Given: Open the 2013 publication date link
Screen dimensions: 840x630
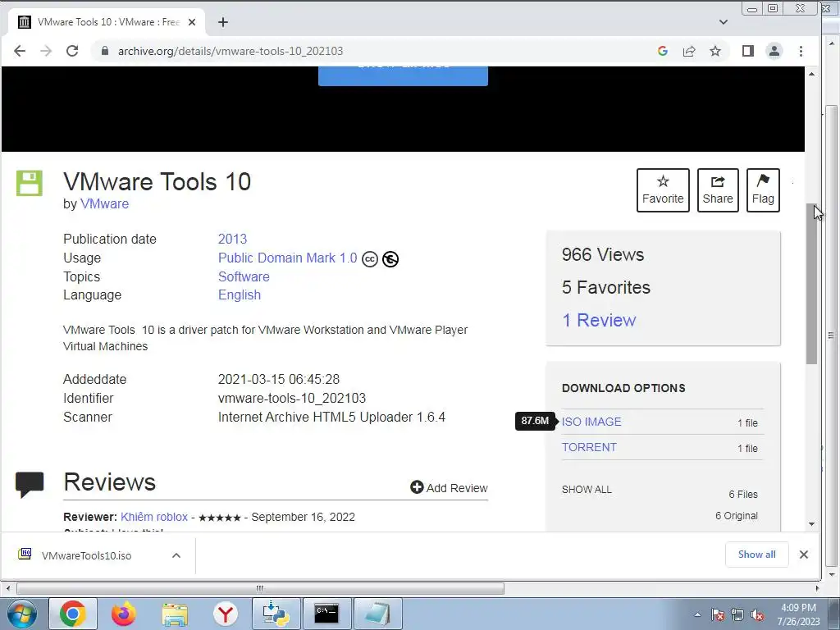Looking at the screenshot, I should [x=232, y=239].
